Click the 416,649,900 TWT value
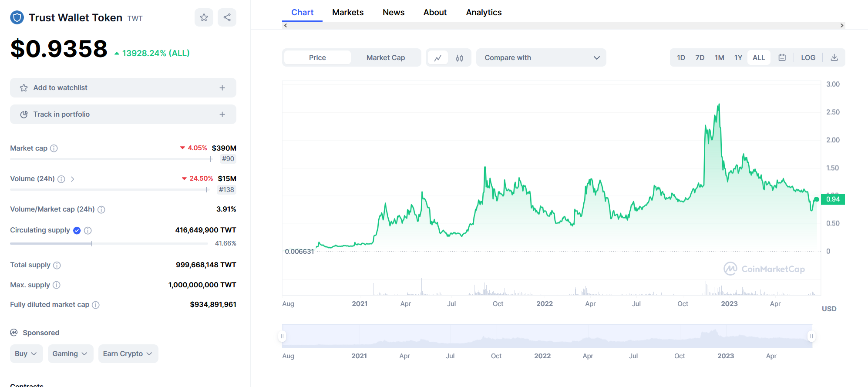Viewport: 868px width, 387px height. tap(205, 230)
